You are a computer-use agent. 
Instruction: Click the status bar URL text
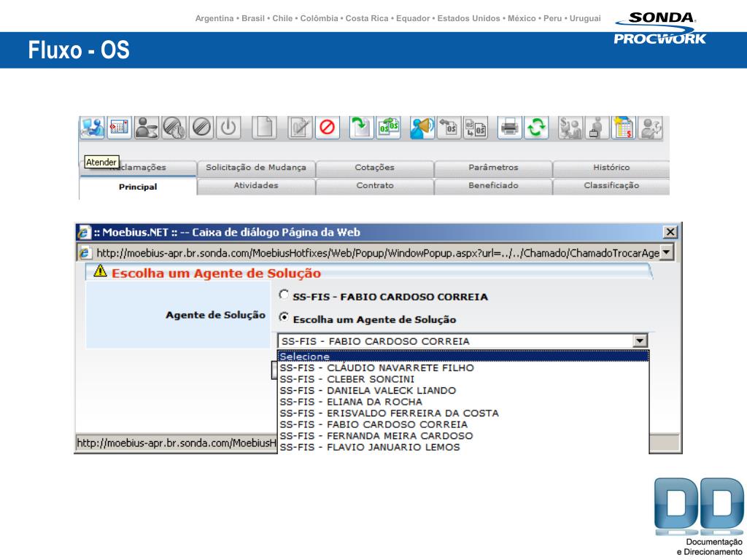click(177, 443)
